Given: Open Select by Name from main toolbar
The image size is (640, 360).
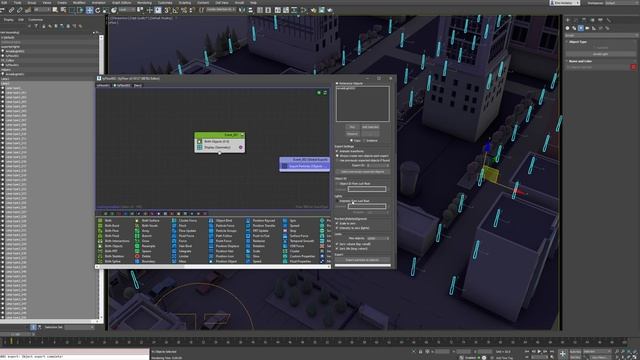Looking at the screenshot, I should click(63, 10).
